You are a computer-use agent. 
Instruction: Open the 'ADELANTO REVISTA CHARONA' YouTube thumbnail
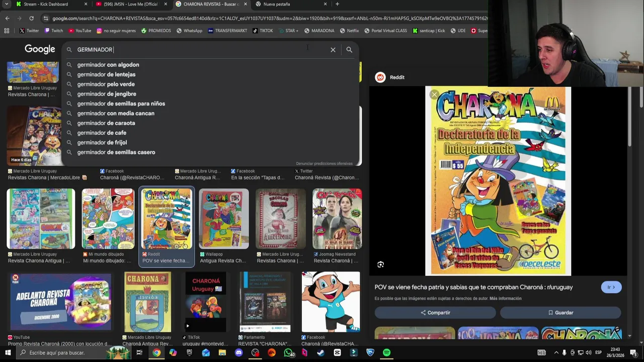click(x=61, y=302)
